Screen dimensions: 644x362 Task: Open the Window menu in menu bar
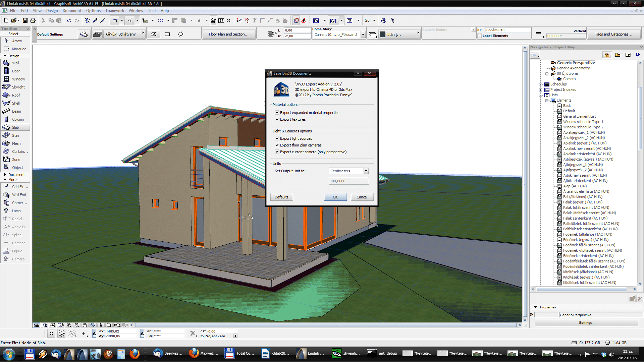click(136, 11)
